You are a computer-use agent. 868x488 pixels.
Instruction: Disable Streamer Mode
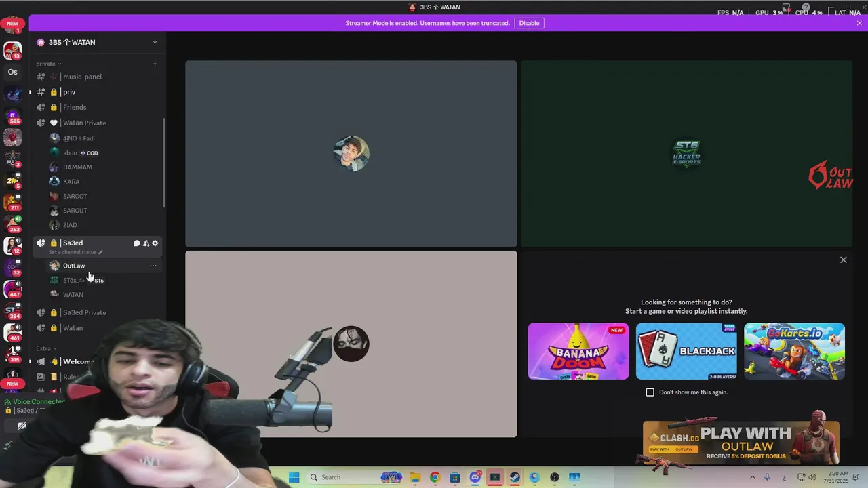click(x=529, y=23)
